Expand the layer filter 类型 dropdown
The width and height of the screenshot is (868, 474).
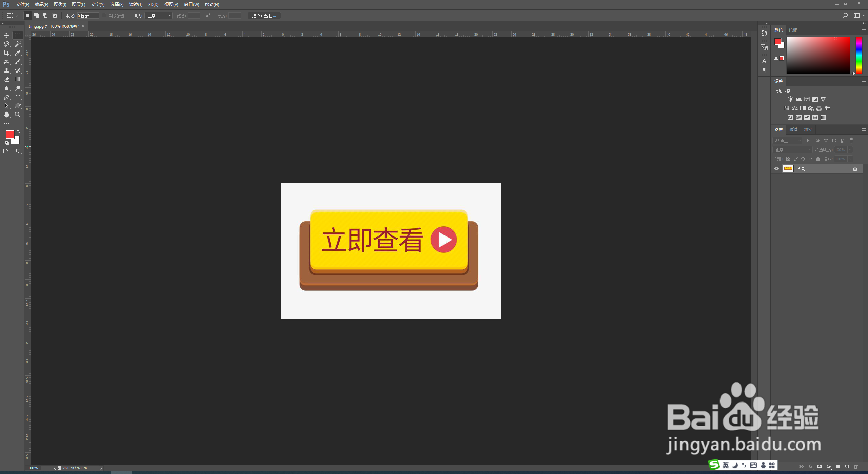[x=788, y=141]
